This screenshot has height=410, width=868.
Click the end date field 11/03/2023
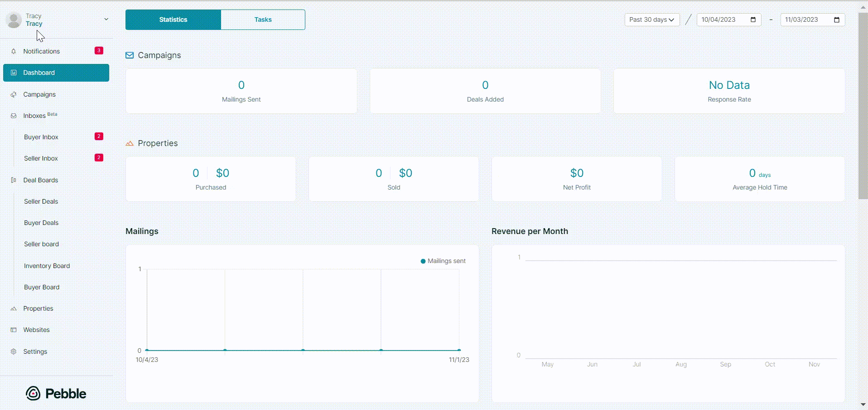tap(812, 20)
